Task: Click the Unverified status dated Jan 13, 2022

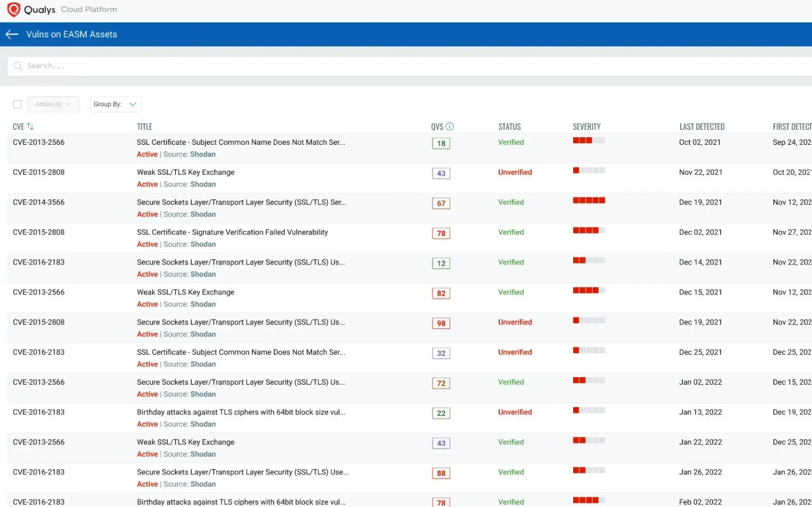Action: 515,412
